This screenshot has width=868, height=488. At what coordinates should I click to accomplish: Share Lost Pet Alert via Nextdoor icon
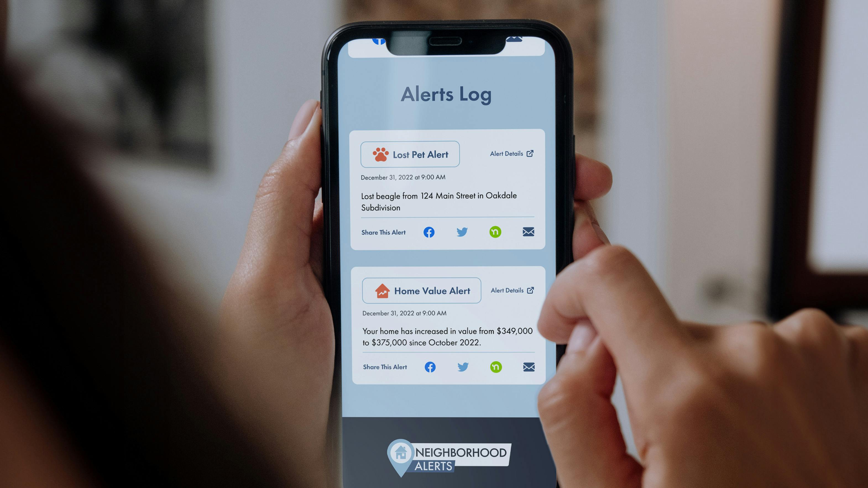[x=495, y=232]
